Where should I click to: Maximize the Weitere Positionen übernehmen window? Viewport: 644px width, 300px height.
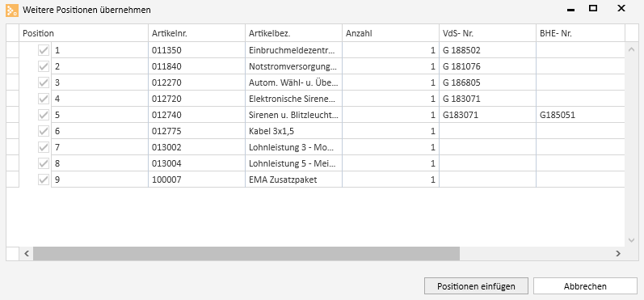click(x=592, y=8)
